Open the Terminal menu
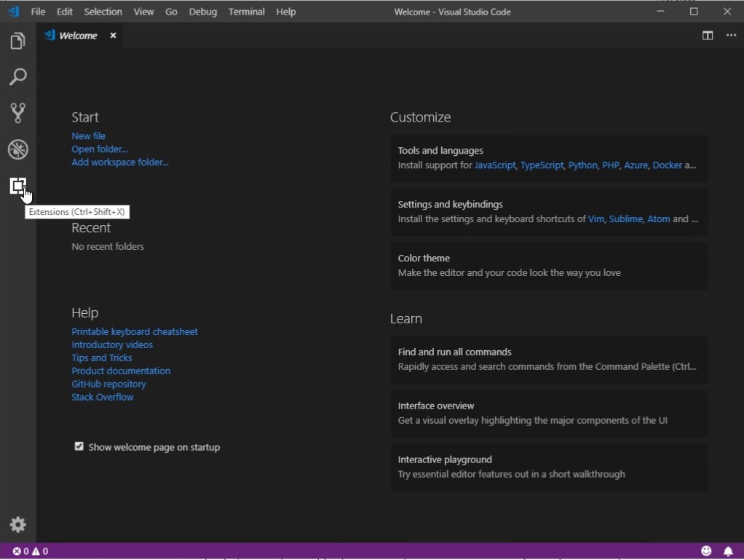The height and width of the screenshot is (560, 744). [246, 12]
